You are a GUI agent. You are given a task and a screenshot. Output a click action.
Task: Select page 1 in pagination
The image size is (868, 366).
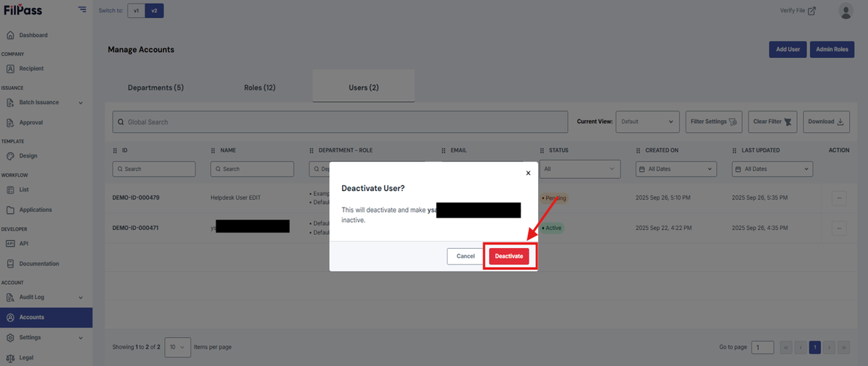(x=814, y=347)
